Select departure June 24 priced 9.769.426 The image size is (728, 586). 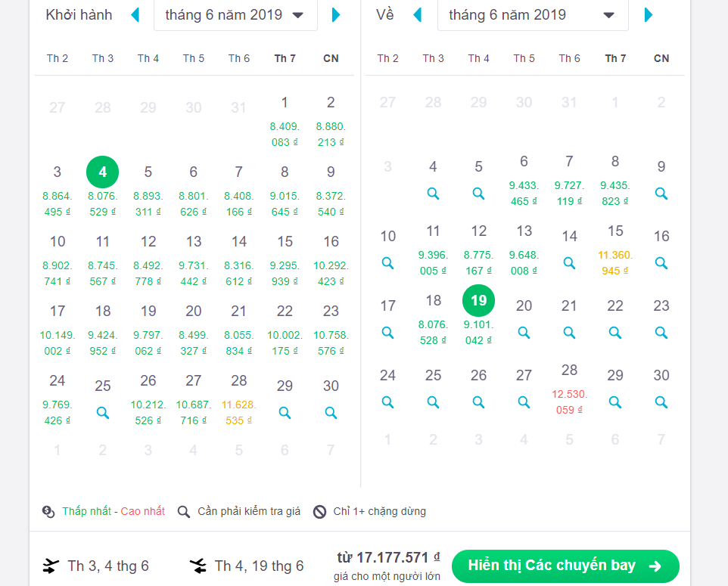(57, 399)
